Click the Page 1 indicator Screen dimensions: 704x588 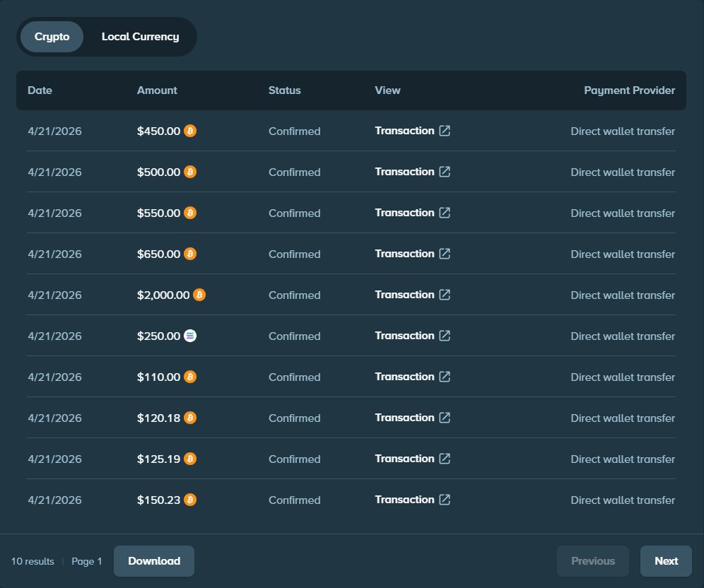[x=87, y=561]
